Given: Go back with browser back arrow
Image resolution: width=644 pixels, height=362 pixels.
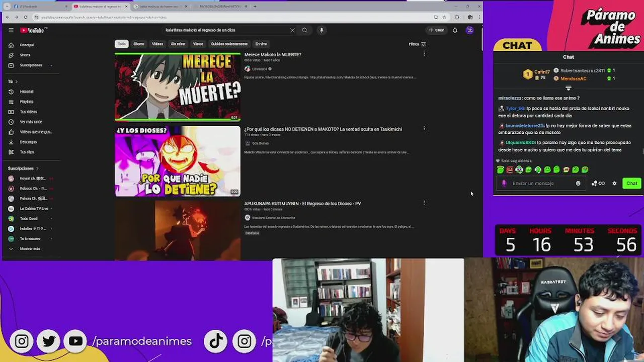Looking at the screenshot, I should (x=8, y=17).
